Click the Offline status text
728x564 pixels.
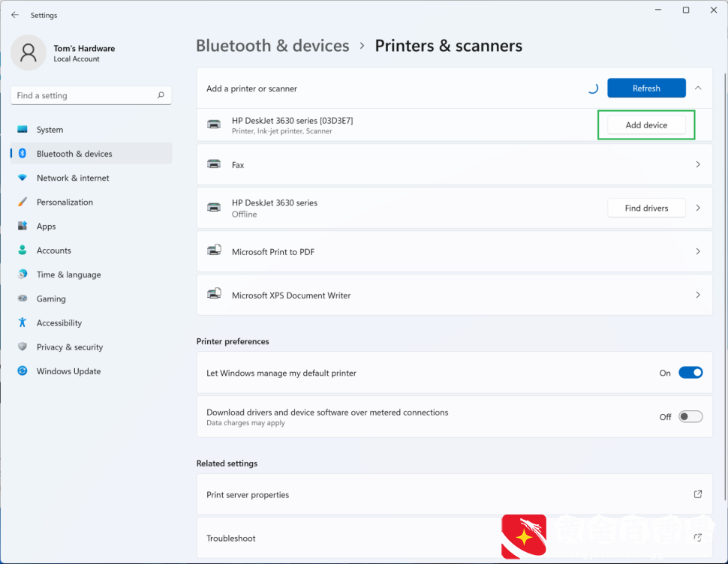click(x=244, y=214)
